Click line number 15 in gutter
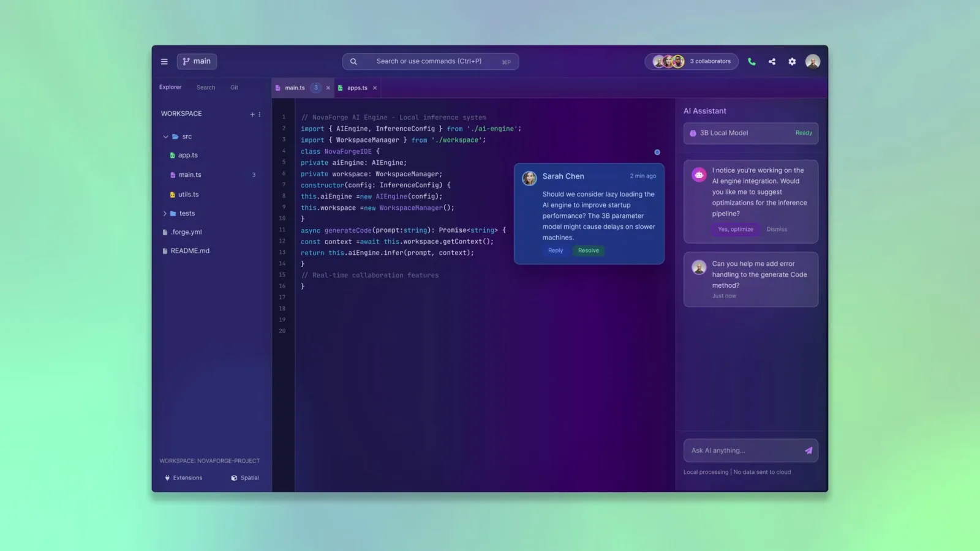The image size is (980, 551). [x=282, y=275]
